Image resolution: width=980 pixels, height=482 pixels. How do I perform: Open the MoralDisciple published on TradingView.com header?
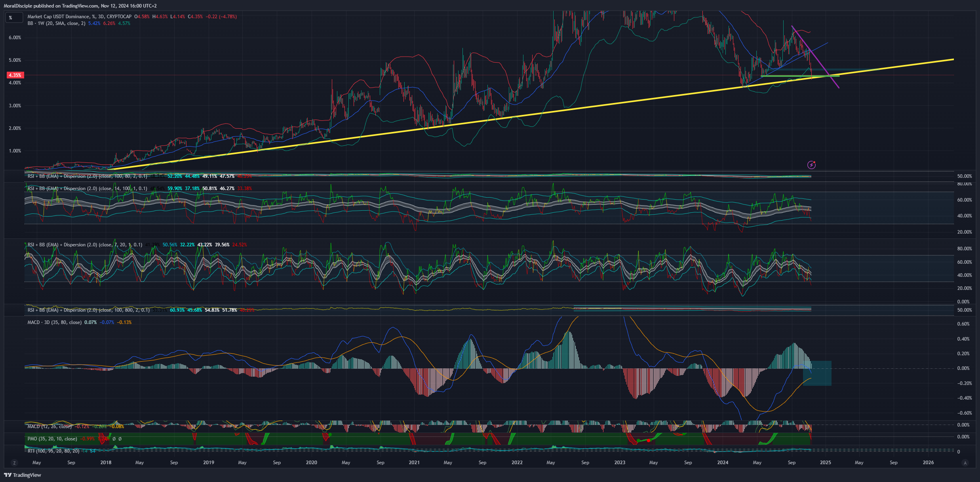pyautogui.click(x=80, y=6)
